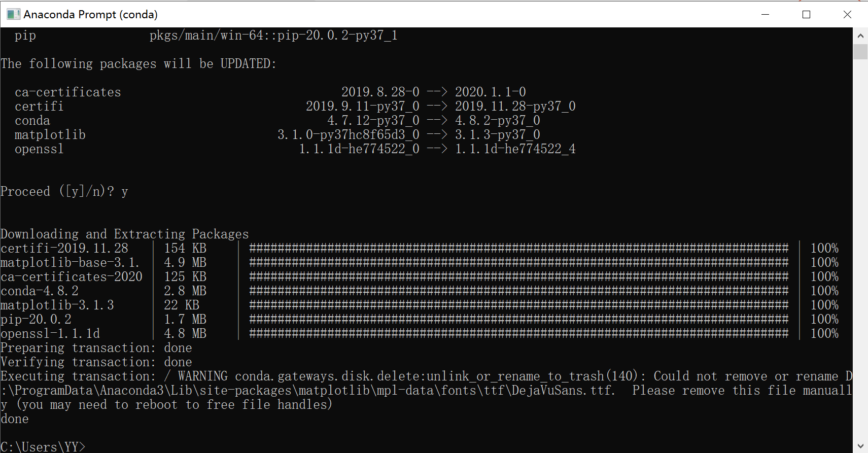Click the 100% label beside conda-4.8.2

coord(824,291)
